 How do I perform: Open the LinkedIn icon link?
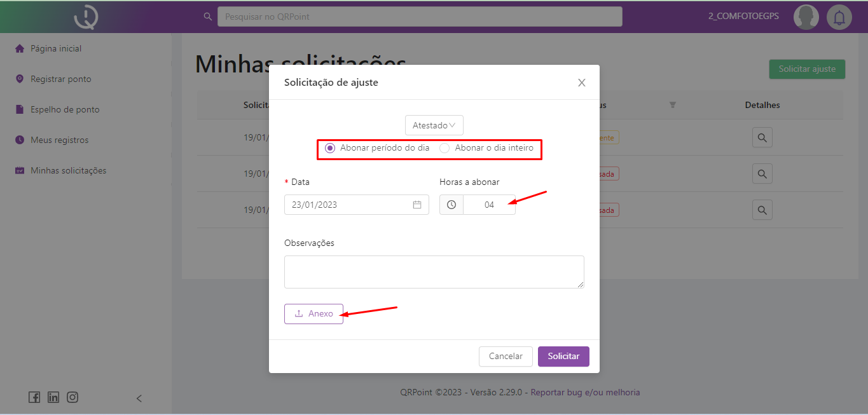53,397
